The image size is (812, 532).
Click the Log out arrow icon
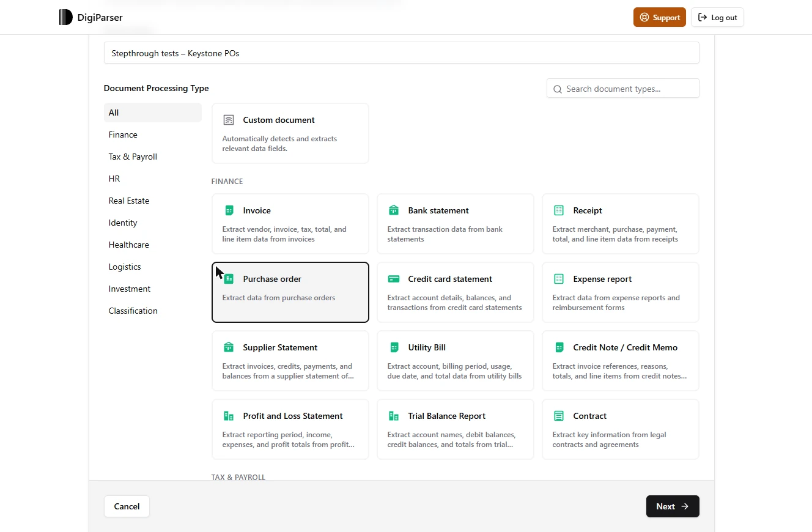coord(703,17)
